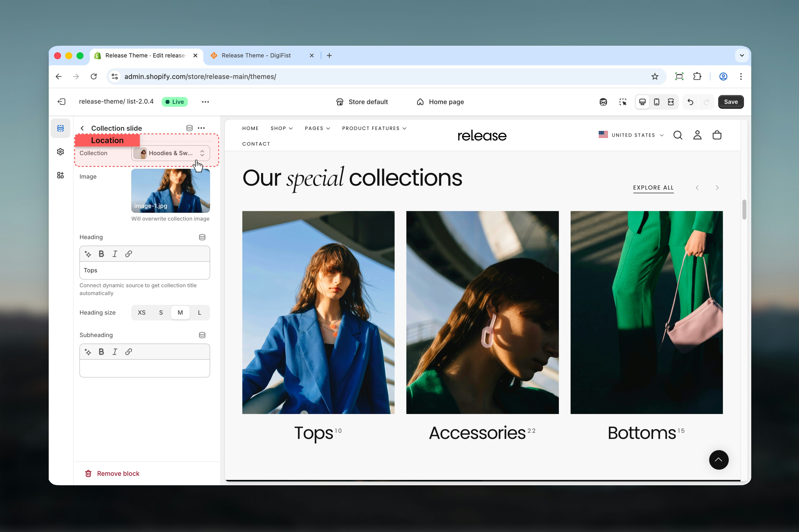Click the Save button
The image size is (799, 532).
pyautogui.click(x=730, y=102)
